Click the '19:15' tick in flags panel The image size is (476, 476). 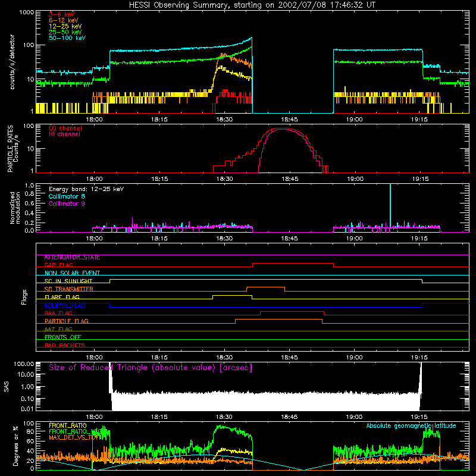tap(419, 358)
